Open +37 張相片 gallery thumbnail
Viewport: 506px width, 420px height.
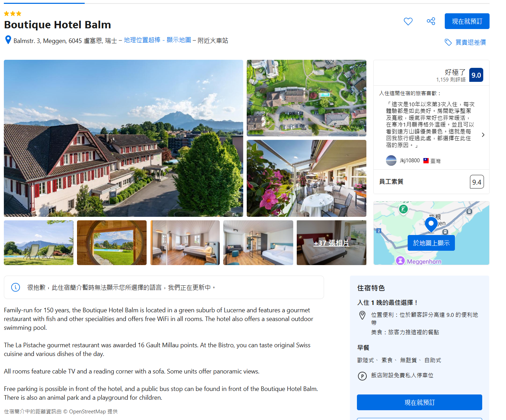tap(331, 243)
